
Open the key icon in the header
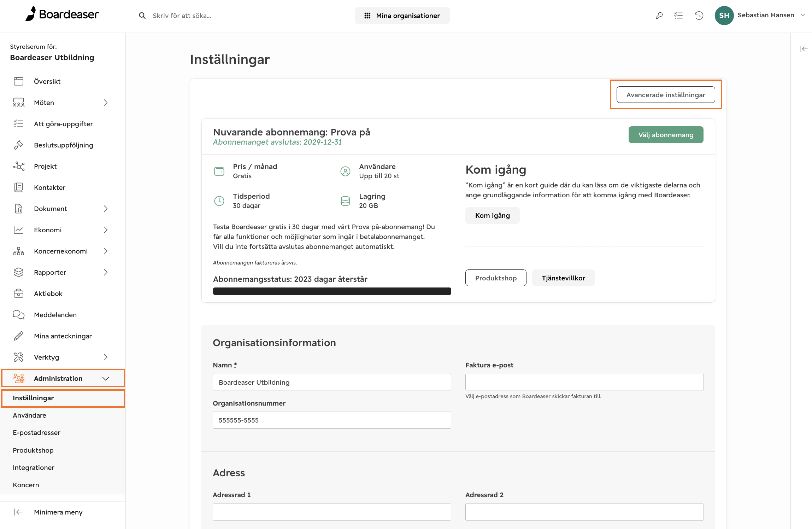[659, 16]
